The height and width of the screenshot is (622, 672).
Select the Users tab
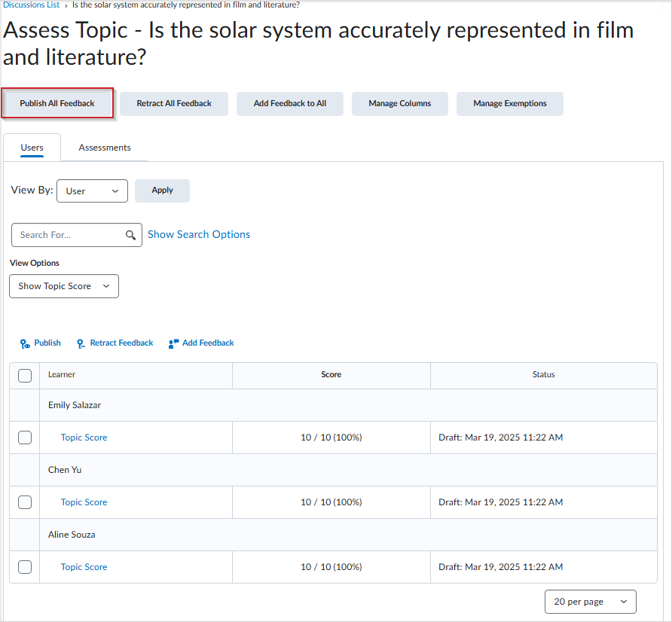32,148
